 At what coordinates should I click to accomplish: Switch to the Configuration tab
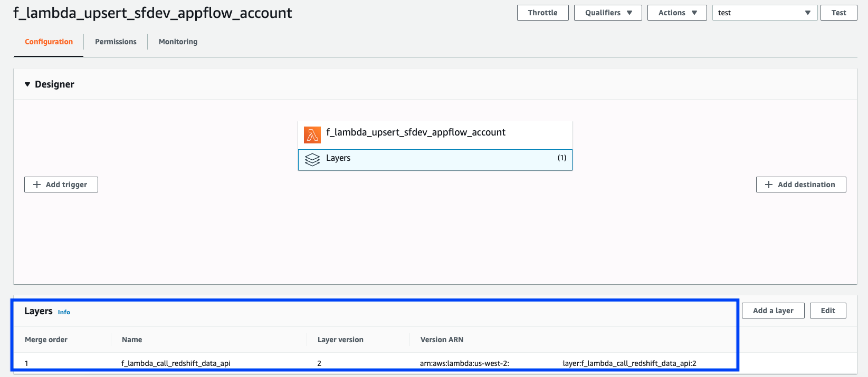point(49,42)
